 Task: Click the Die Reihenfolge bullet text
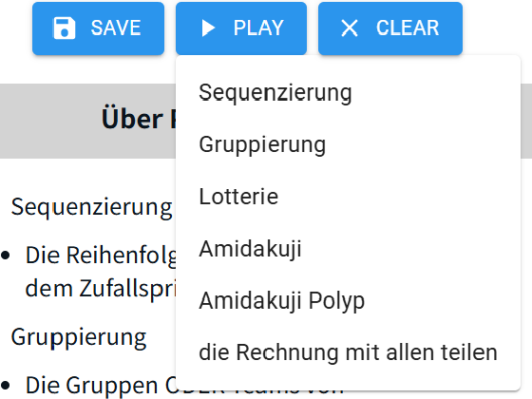pos(101,256)
